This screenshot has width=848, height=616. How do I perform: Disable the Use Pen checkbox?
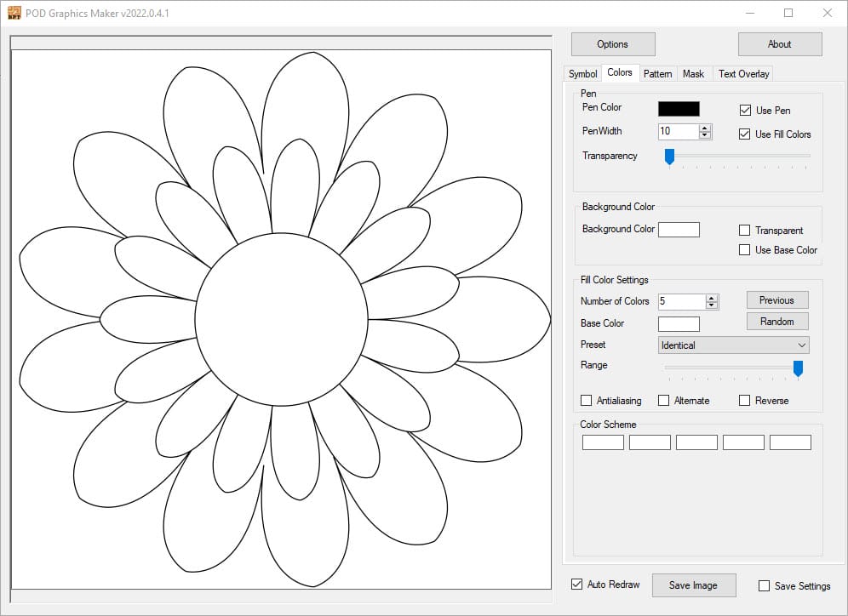(x=745, y=111)
